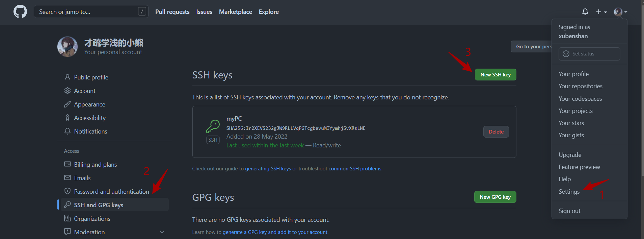The width and height of the screenshot is (644, 239).
Task: Open Pull requests in top navigation
Action: point(172,12)
